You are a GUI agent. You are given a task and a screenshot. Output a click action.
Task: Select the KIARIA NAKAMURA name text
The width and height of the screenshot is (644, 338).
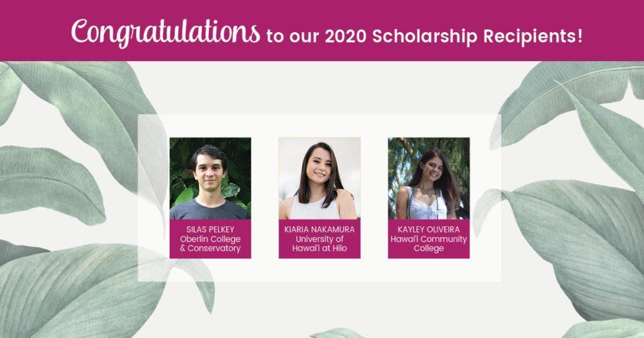pos(319,229)
